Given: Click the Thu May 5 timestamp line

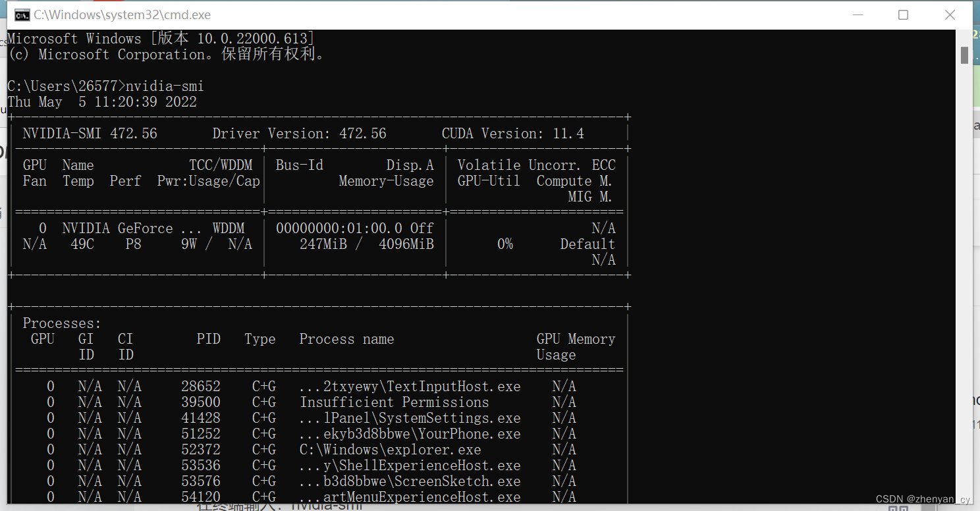Looking at the screenshot, I should click(101, 101).
